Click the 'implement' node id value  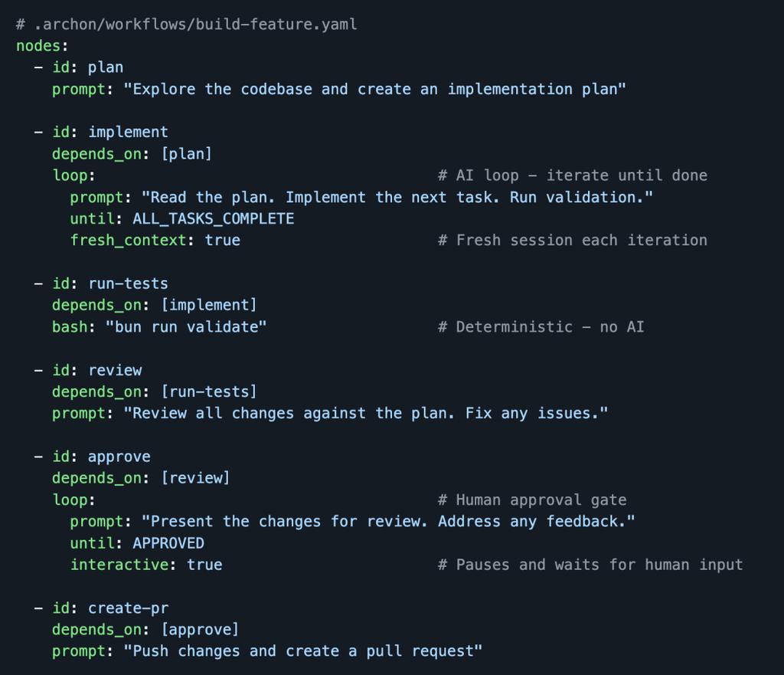(128, 133)
